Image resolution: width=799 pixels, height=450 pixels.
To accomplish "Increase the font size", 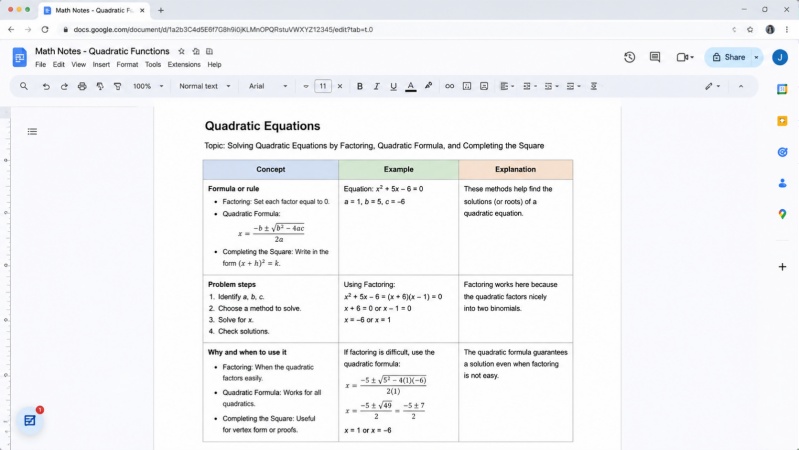I will 340,86.
